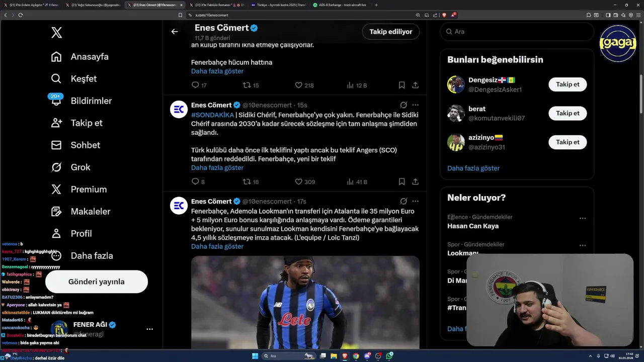Image resolution: width=644 pixels, height=362 pixels.
Task: Open Bildirimler notifications
Action: [81, 101]
